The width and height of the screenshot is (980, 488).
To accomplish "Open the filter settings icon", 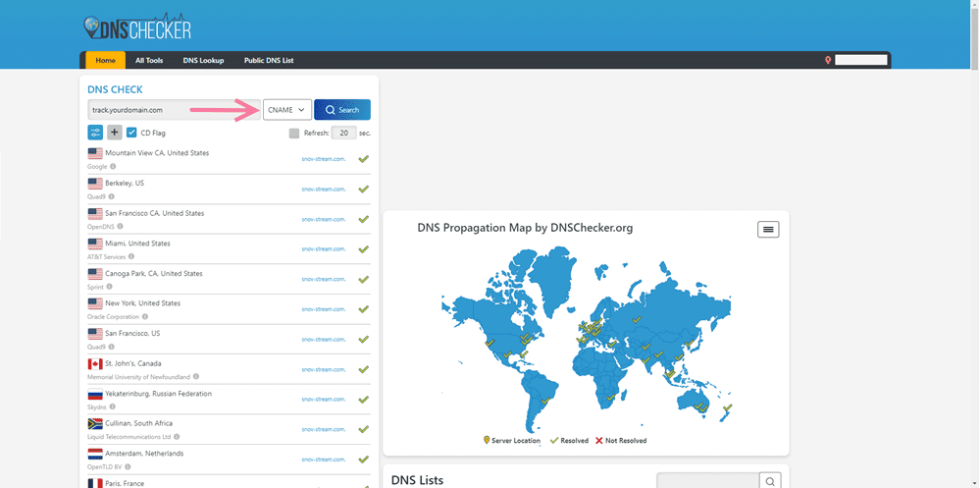I will pyautogui.click(x=95, y=133).
